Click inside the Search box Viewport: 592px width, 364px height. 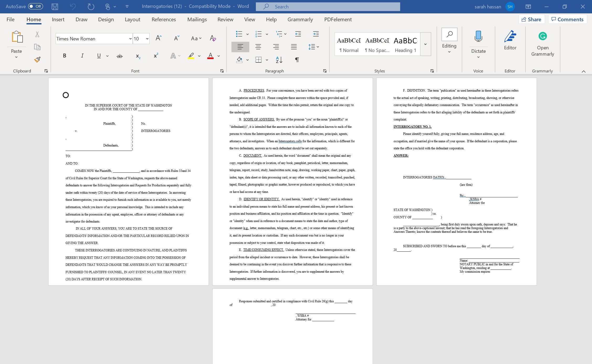coord(327,6)
